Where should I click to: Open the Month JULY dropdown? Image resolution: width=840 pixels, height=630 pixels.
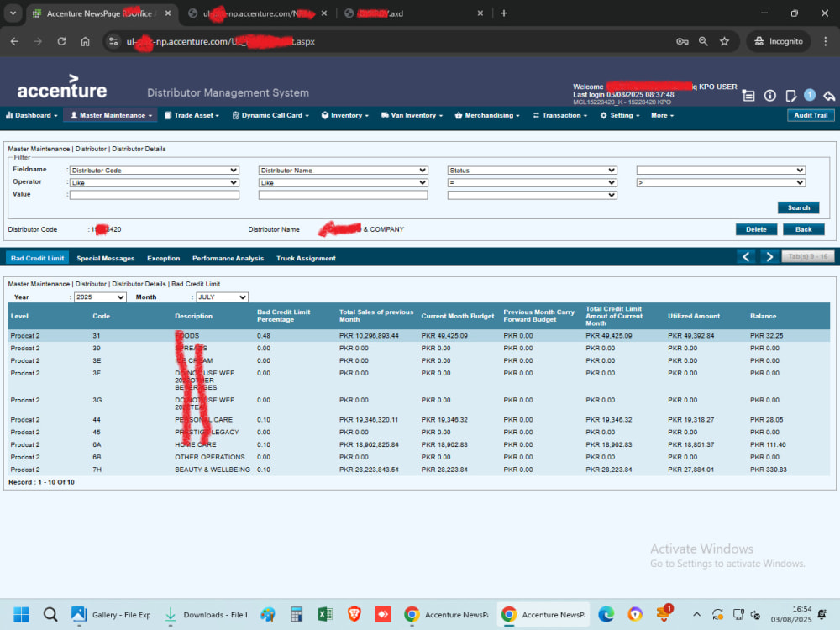(x=222, y=297)
